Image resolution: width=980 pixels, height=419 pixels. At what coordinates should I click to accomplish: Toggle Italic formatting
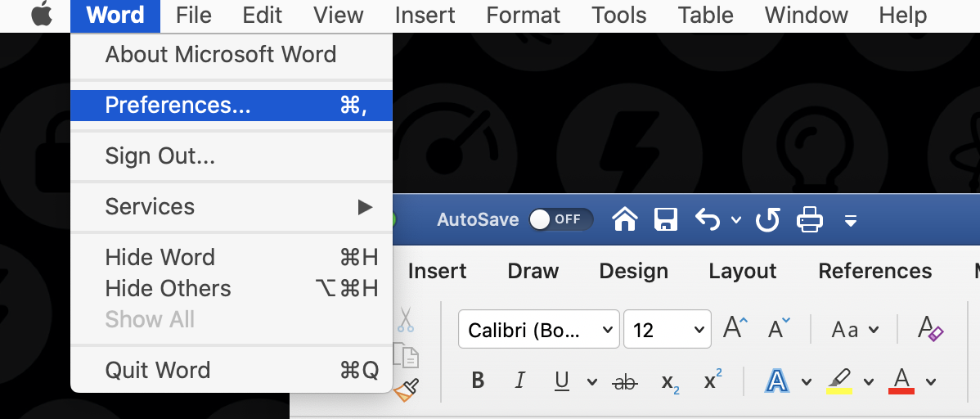click(519, 381)
